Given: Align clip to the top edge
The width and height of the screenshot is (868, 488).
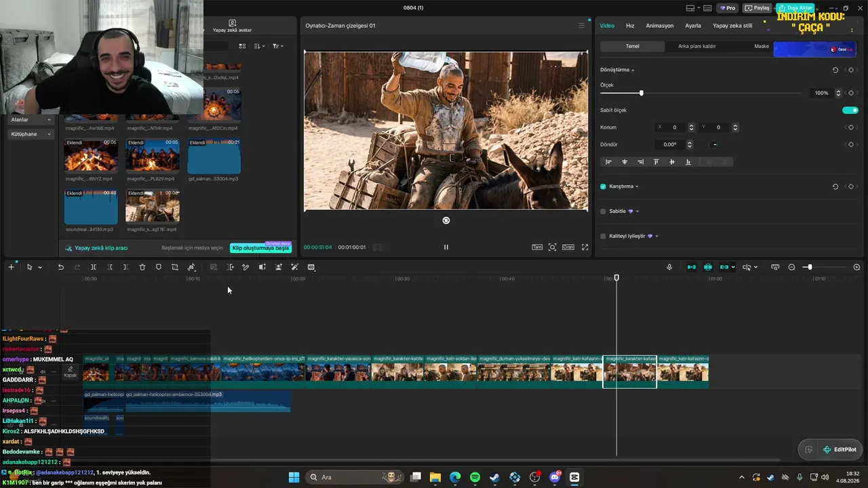Looking at the screenshot, I should [656, 162].
